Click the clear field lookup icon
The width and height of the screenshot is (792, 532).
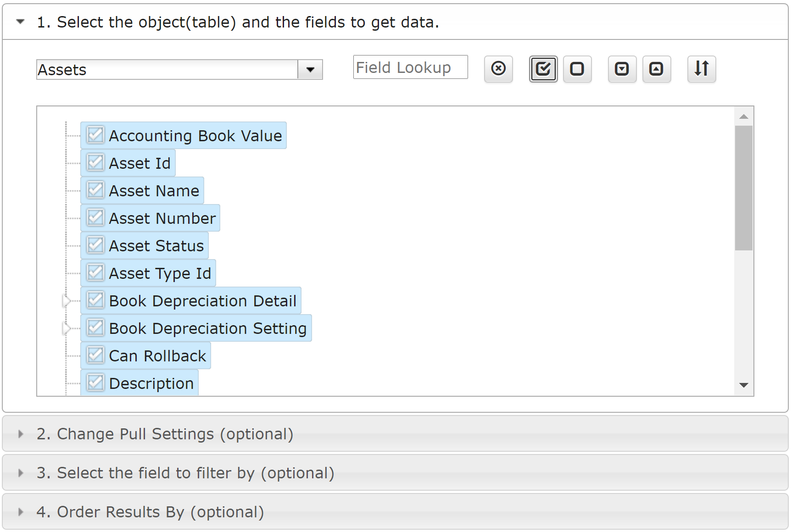point(498,69)
